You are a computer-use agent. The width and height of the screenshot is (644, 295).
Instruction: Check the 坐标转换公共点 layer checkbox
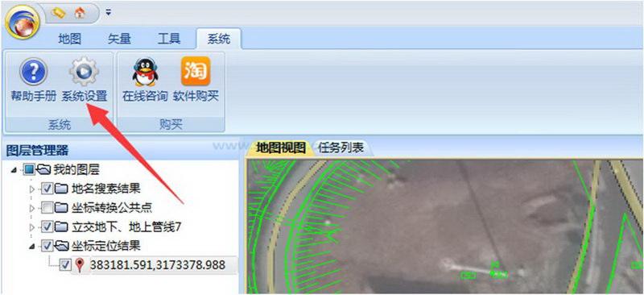47,208
